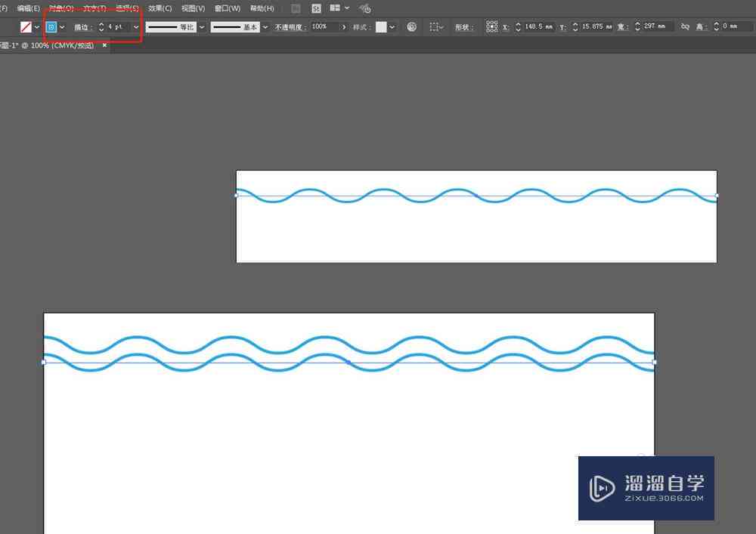The width and height of the screenshot is (756, 534).
Task: Click the 形状 shape label
Action: coord(463,27)
